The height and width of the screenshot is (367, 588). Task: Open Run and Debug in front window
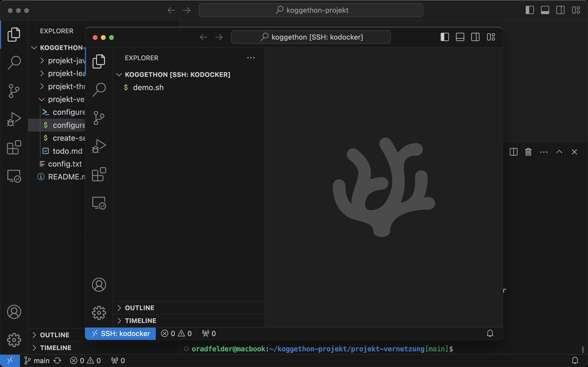point(99,146)
